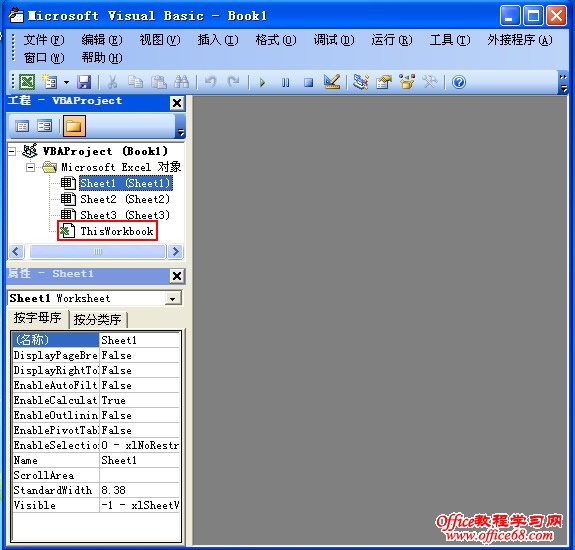Click the Break pause icon
The image size is (575, 550).
(x=285, y=82)
